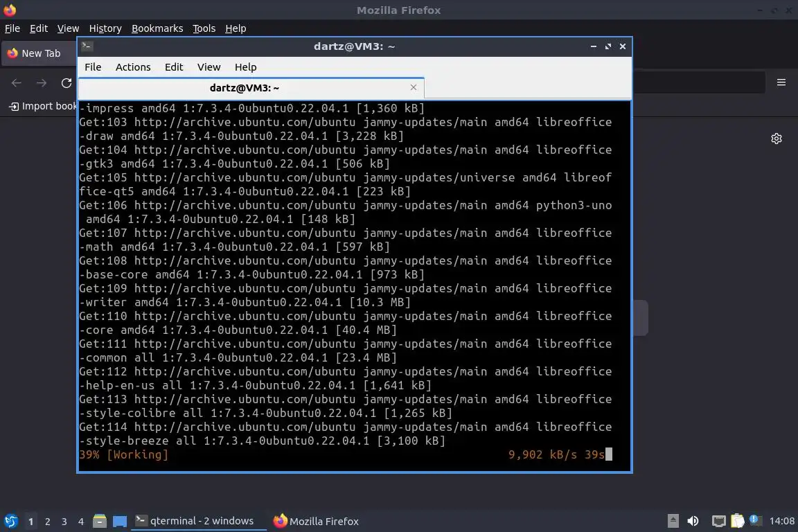Screen dimensions: 798x532
Task: Click the Get:105 universe line in terminal
Action: click(x=345, y=177)
